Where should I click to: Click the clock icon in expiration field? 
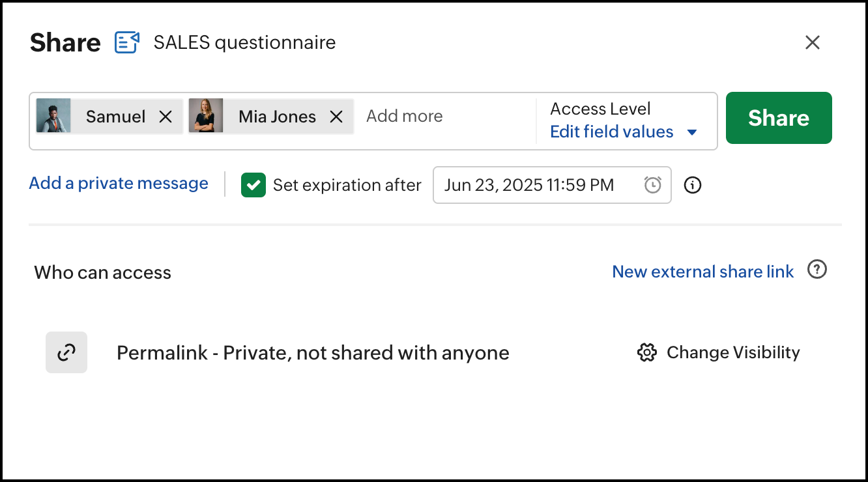[x=653, y=185]
